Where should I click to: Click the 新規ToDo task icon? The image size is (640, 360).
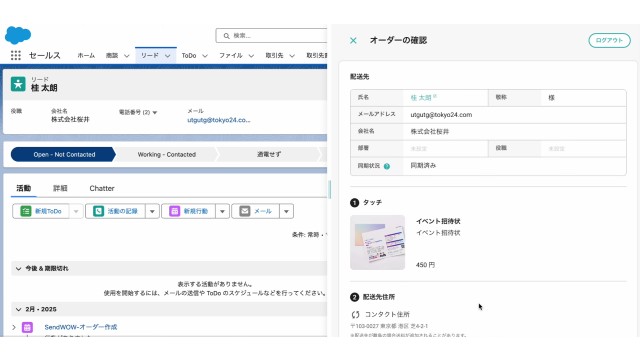26,211
